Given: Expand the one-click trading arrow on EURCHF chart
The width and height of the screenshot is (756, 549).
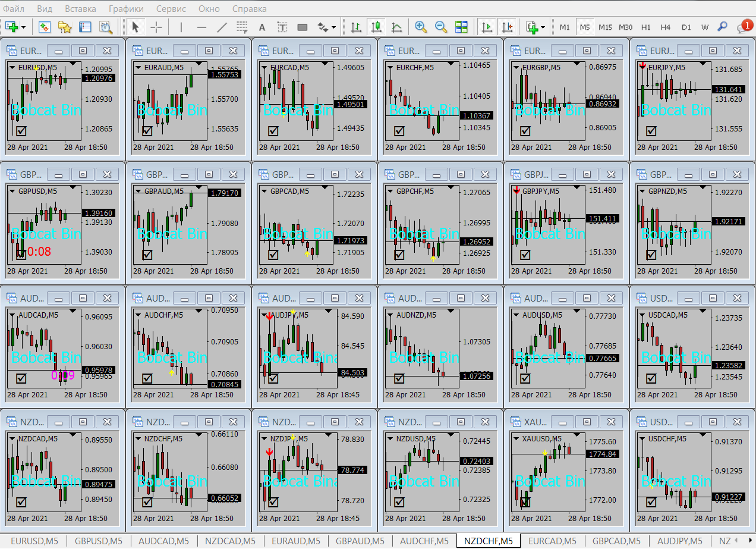Looking at the screenshot, I should click(x=390, y=68).
